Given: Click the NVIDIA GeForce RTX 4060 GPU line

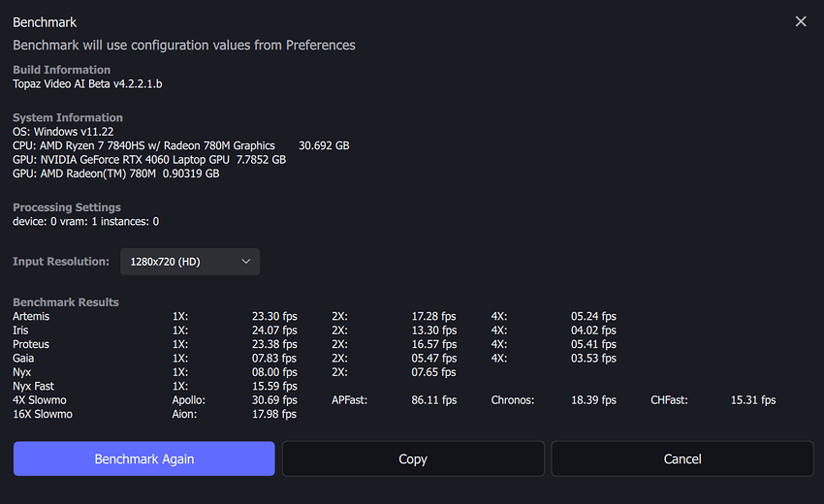Looking at the screenshot, I should (149, 160).
